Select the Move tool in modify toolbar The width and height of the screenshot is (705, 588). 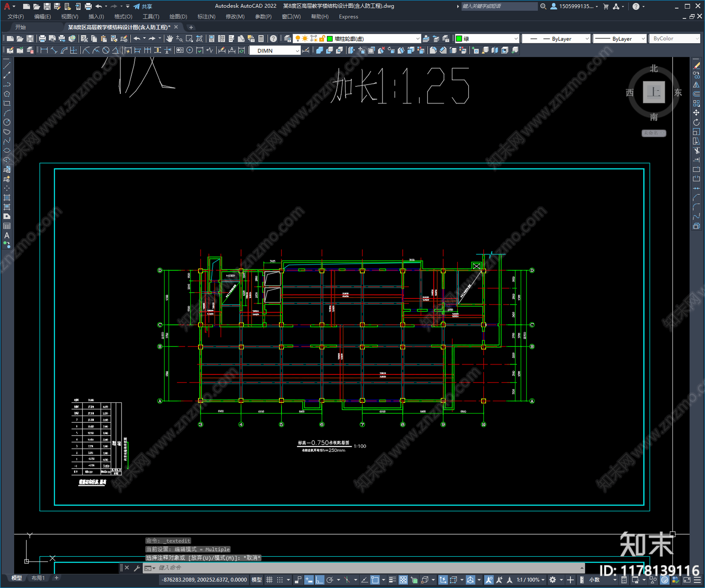click(696, 113)
